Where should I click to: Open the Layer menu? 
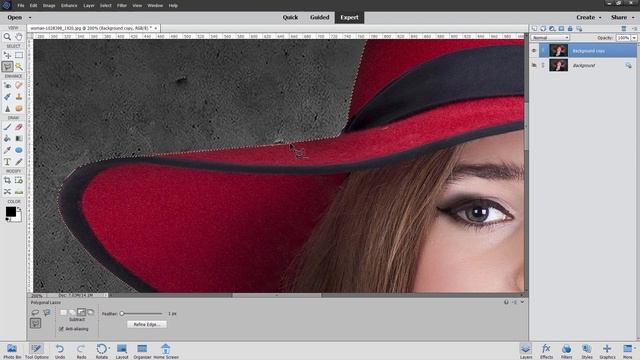click(x=89, y=6)
